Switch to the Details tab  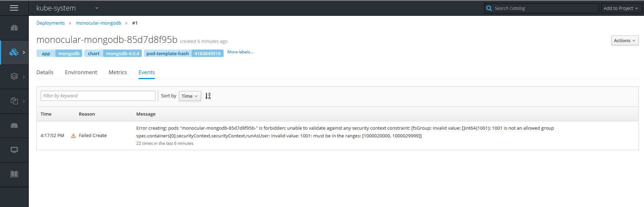[x=45, y=72]
